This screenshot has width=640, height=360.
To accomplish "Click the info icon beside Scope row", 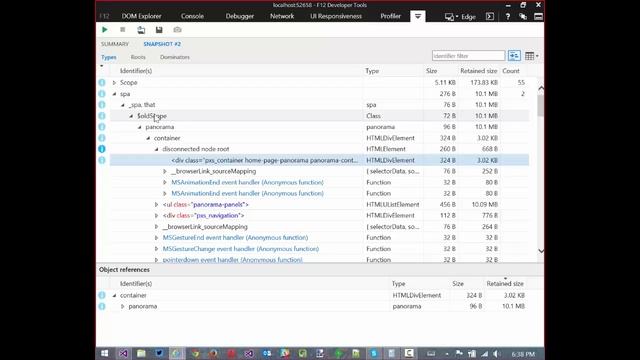I will point(102,82).
